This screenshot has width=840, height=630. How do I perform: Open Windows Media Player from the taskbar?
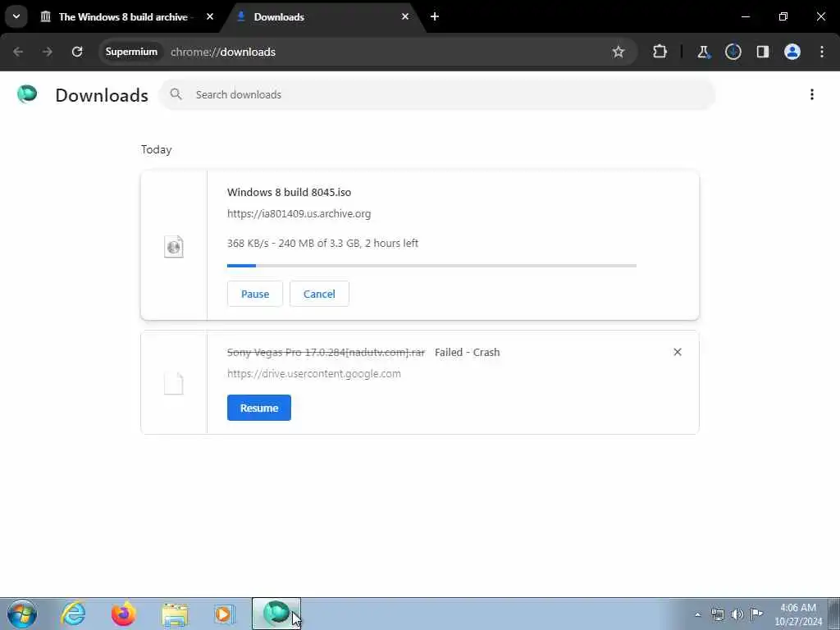click(x=225, y=614)
